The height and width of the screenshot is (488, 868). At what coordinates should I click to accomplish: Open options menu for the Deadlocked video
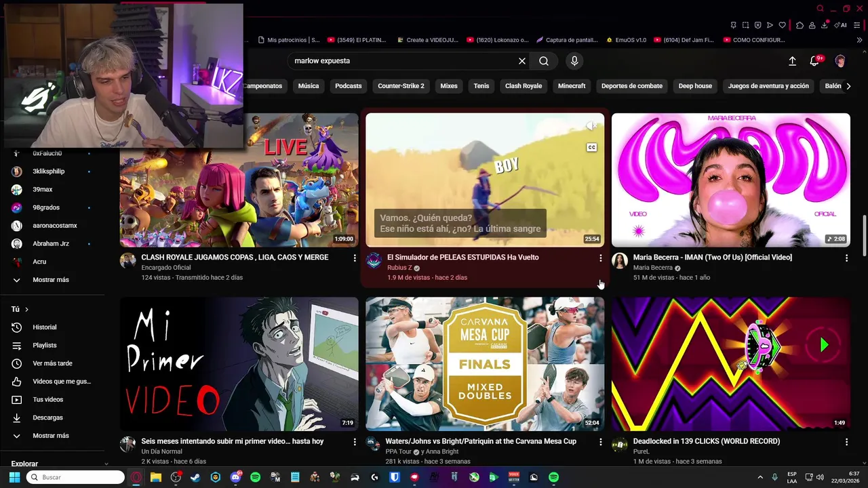846,441
